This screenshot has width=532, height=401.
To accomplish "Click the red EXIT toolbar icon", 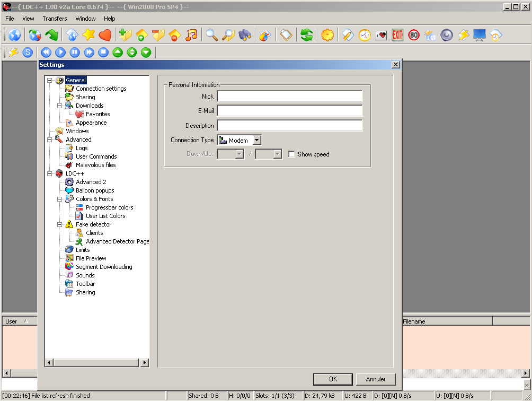I will [x=397, y=35].
